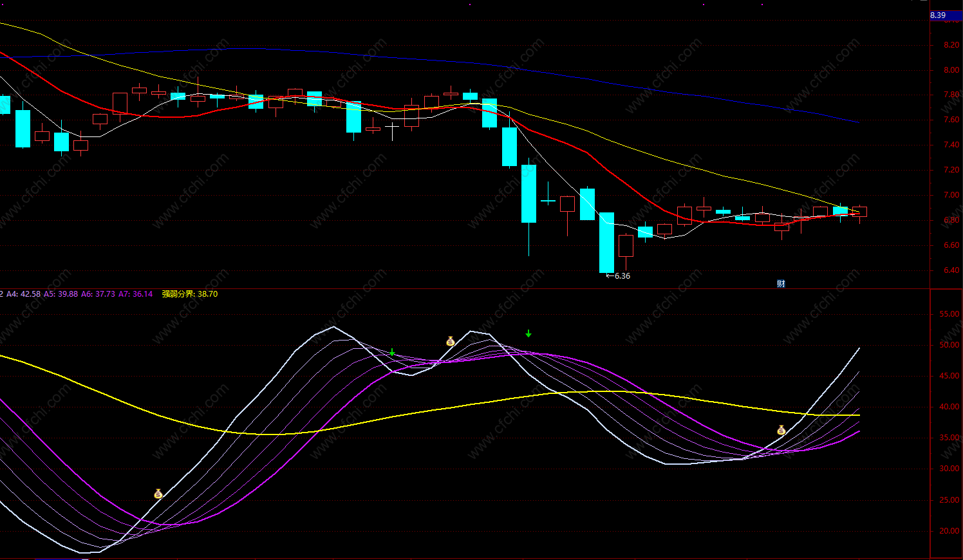Screen dimensions: 963x560
Task: Click the green down arrow above the second indicator peak
Action: click(528, 333)
